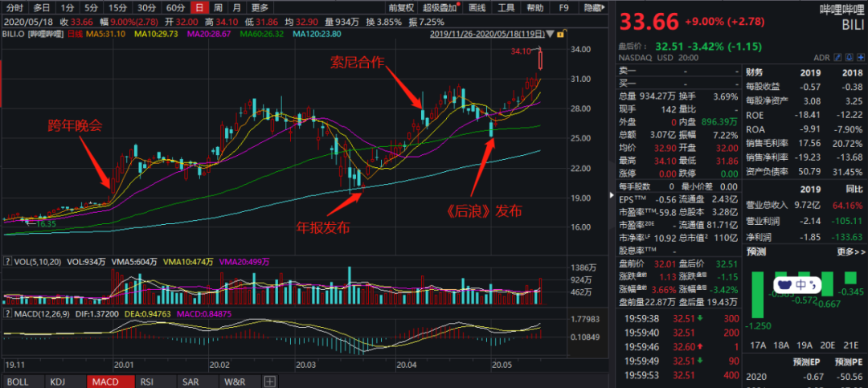Switch to the 分时 chart tab
868x388 pixels.
pyautogui.click(x=14, y=8)
